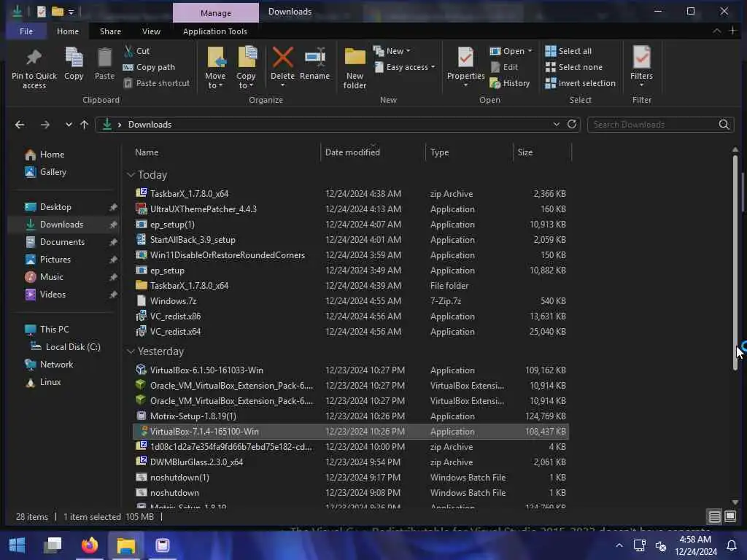The width and height of the screenshot is (747, 560).
Task: Click Copy path in the ribbon
Action: pyautogui.click(x=149, y=67)
